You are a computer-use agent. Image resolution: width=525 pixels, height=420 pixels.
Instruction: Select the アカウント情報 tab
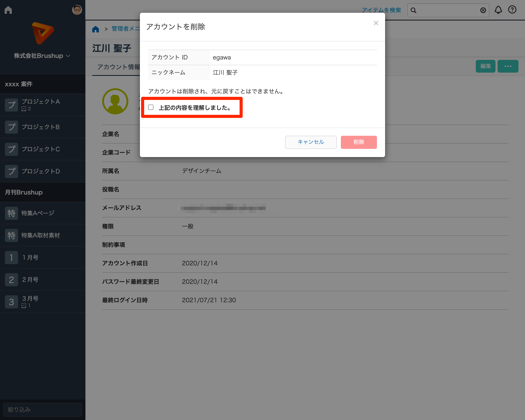pos(119,67)
